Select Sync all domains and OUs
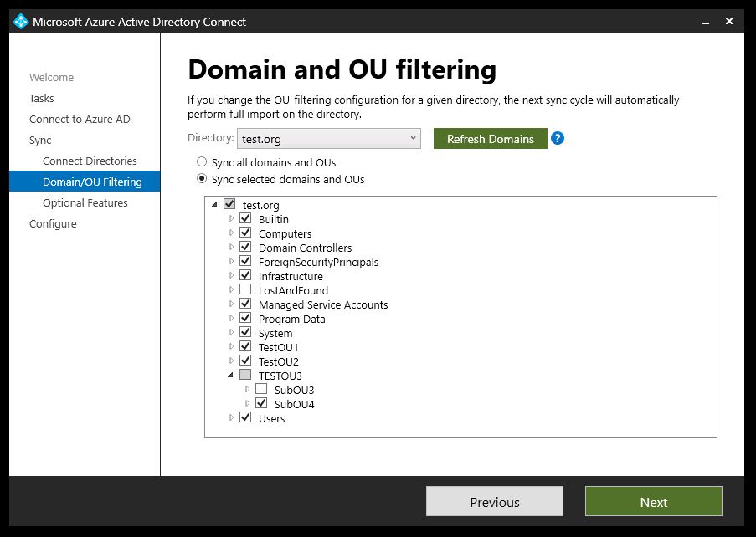 pos(202,161)
